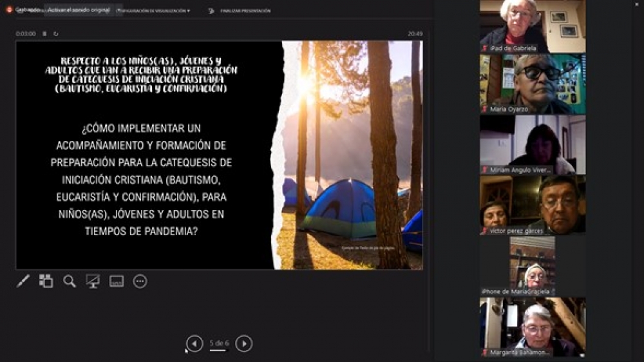This screenshot has width=644, height=362.
Task: Open more slideshow options ellipsis button
Action: (x=140, y=281)
